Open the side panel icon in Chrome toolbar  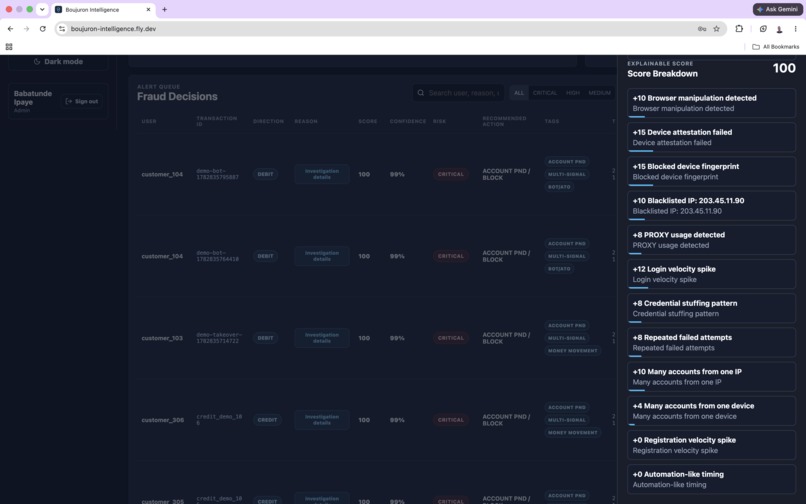(x=763, y=29)
